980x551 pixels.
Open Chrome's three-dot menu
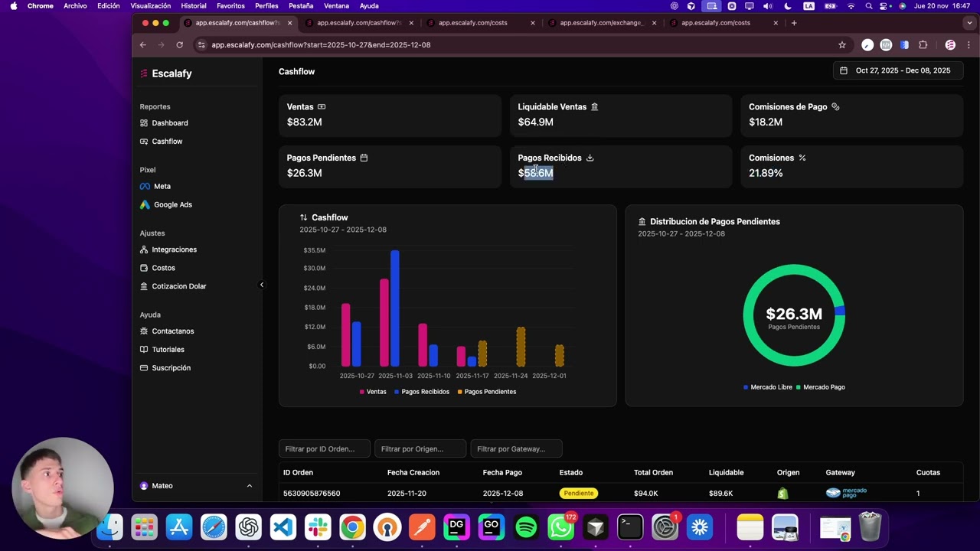[x=969, y=44]
